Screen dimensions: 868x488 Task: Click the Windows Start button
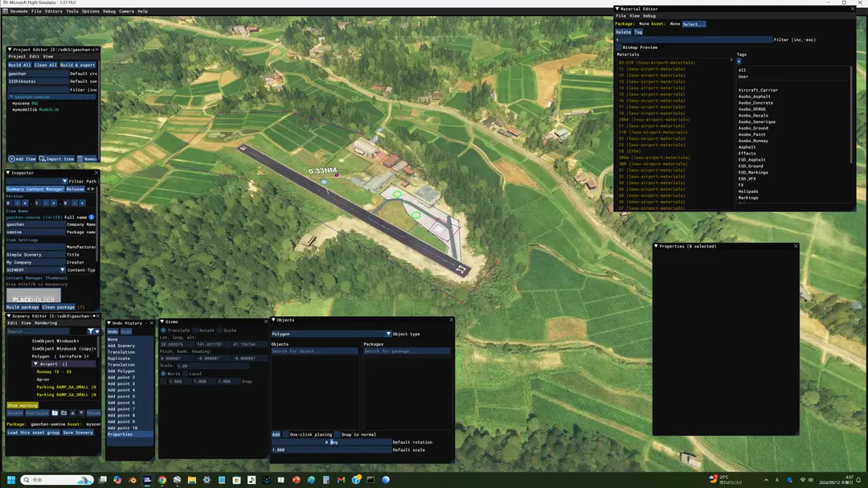(x=11, y=480)
